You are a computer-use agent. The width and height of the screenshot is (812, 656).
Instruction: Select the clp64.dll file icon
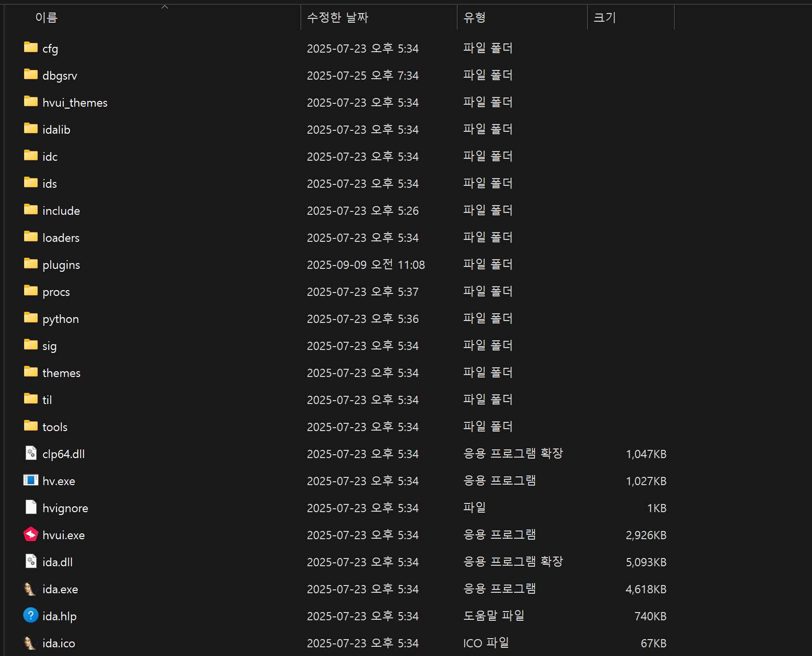31,454
